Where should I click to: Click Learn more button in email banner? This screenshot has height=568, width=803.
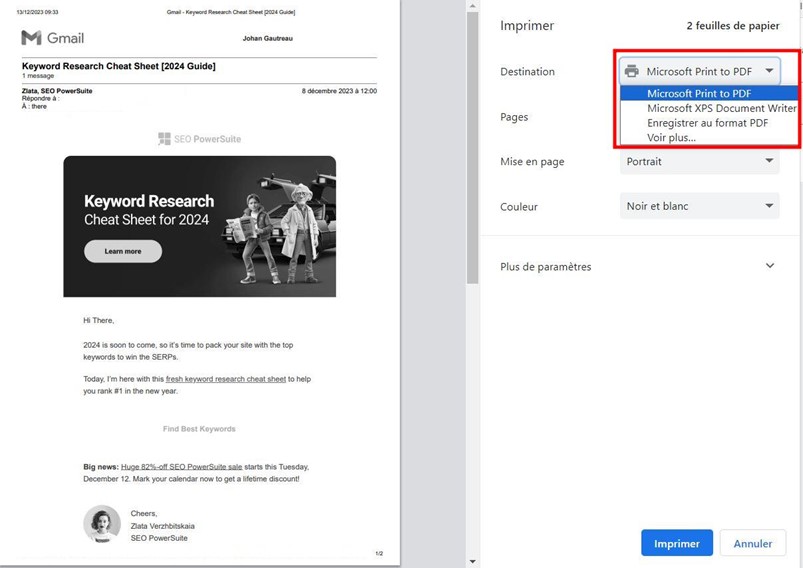[x=123, y=251]
